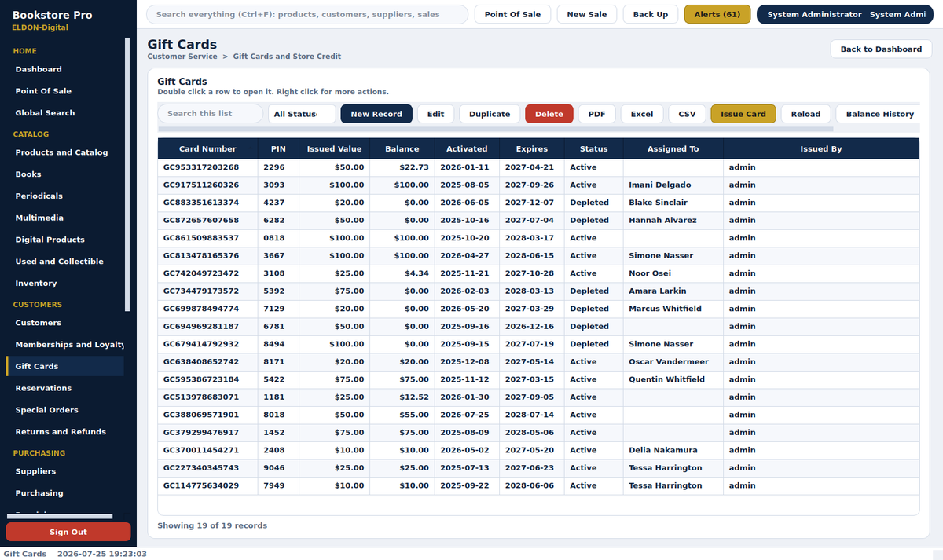Export list as PDF
The image size is (943, 560).
(597, 114)
